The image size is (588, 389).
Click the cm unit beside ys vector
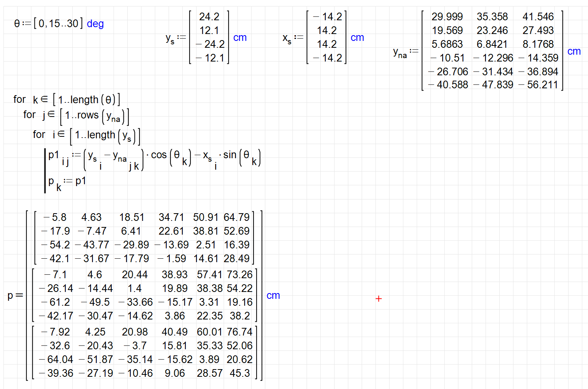(x=240, y=37)
